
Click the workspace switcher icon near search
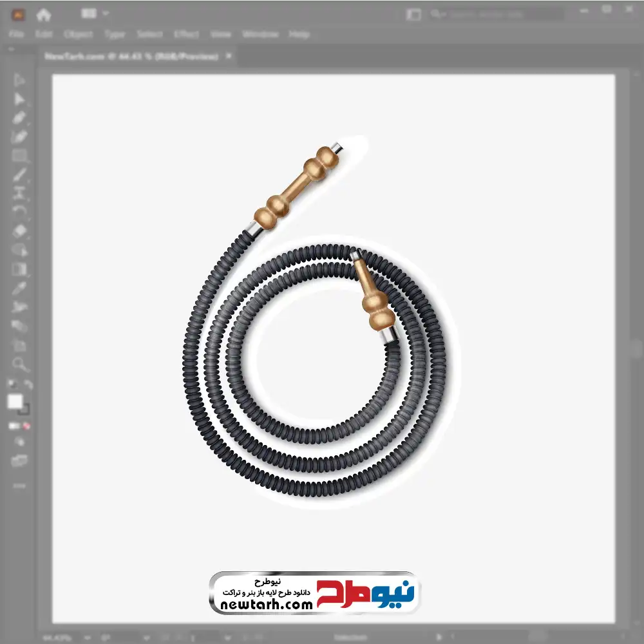[413, 15]
